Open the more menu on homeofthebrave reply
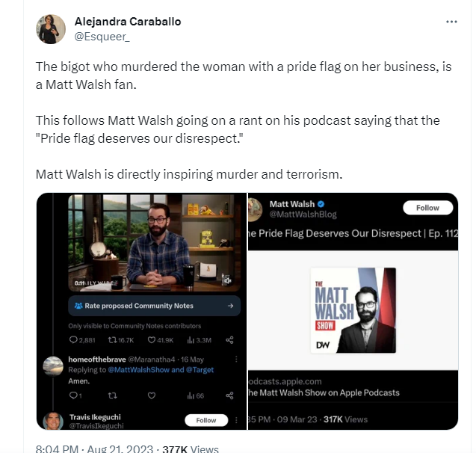This screenshot has height=453, width=476. pos(236,359)
